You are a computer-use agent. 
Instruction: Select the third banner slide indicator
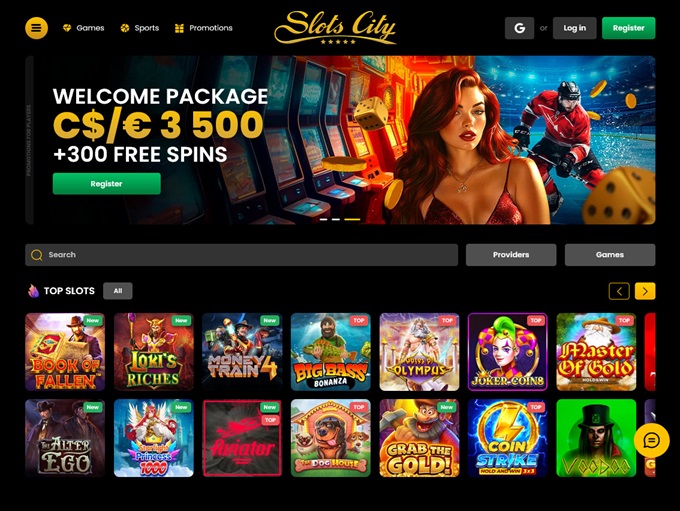pos(352,219)
